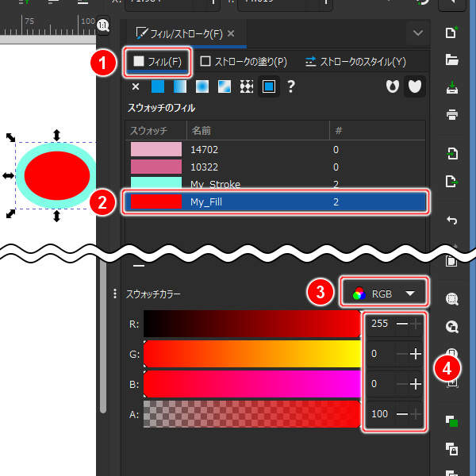The height and width of the screenshot is (476, 476).
Task: Click A value field showing 100
Action: pos(379,414)
